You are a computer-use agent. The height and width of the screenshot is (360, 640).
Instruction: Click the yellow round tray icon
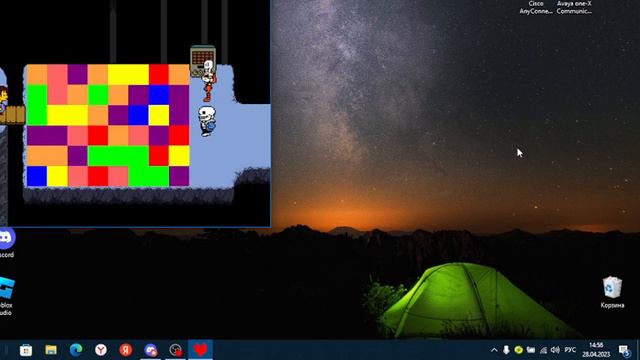point(518,350)
